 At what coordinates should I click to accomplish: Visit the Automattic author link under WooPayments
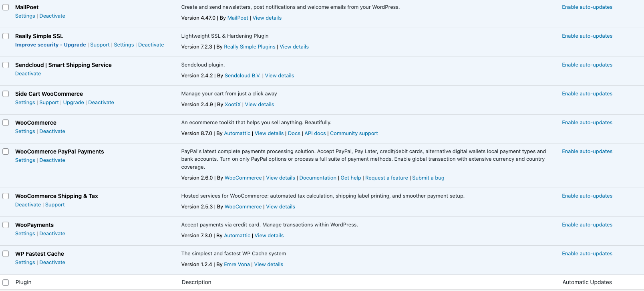[237, 235]
